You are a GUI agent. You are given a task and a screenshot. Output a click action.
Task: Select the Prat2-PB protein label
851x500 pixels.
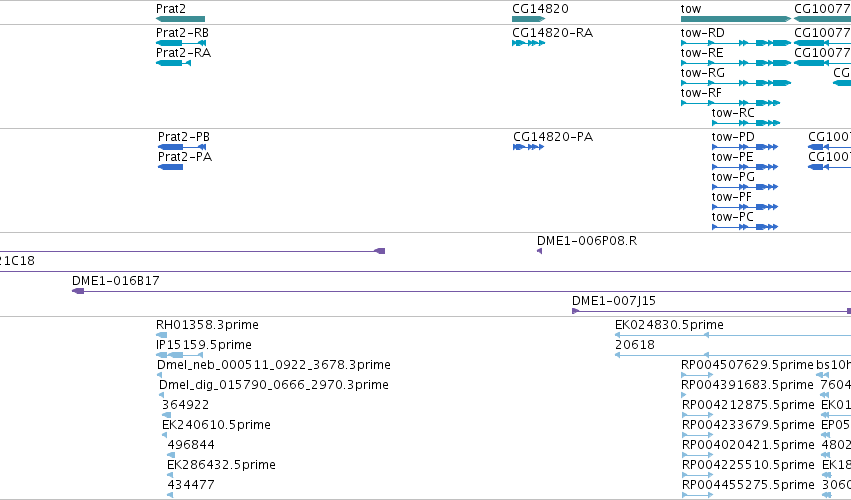click(183, 137)
